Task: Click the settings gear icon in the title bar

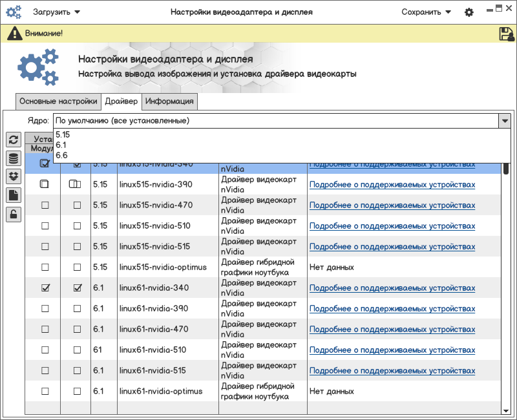Action: pos(469,12)
